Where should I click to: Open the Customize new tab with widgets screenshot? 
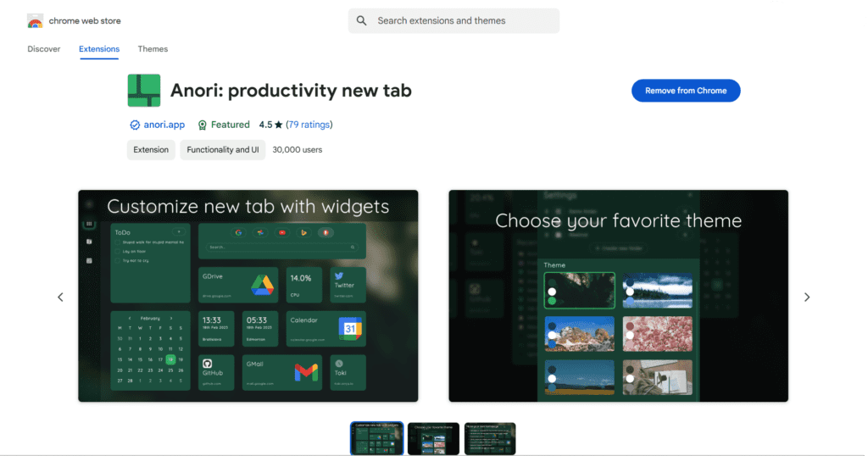248,296
